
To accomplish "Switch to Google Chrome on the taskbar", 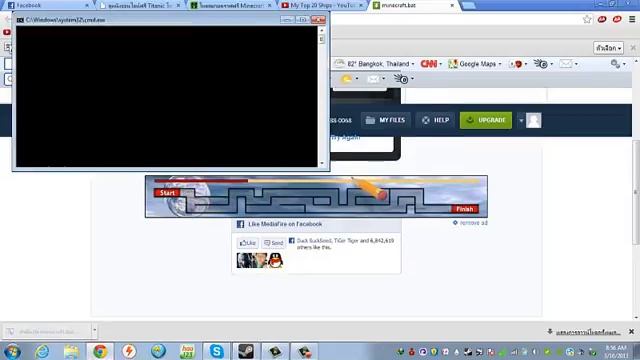I will click(x=100, y=351).
